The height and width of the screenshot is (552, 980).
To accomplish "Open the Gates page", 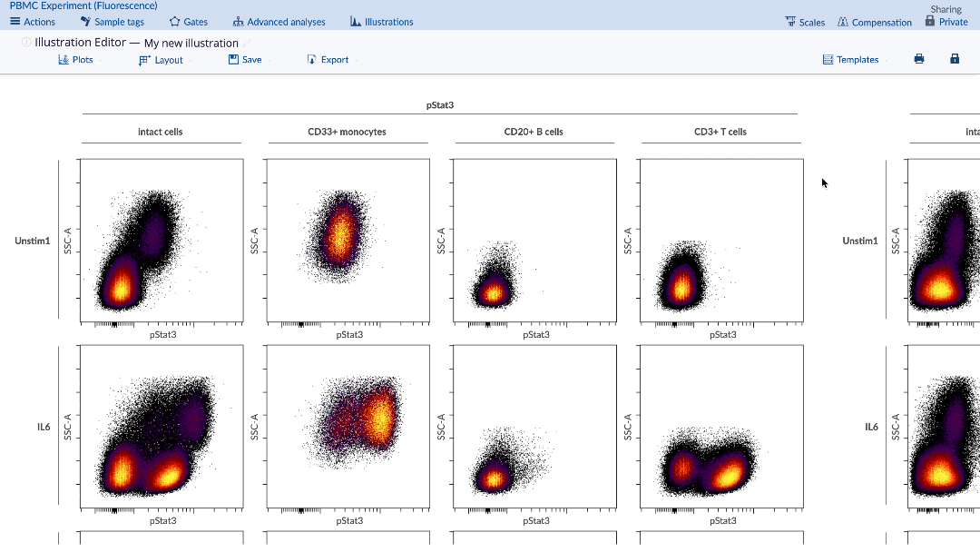I will pyautogui.click(x=189, y=22).
